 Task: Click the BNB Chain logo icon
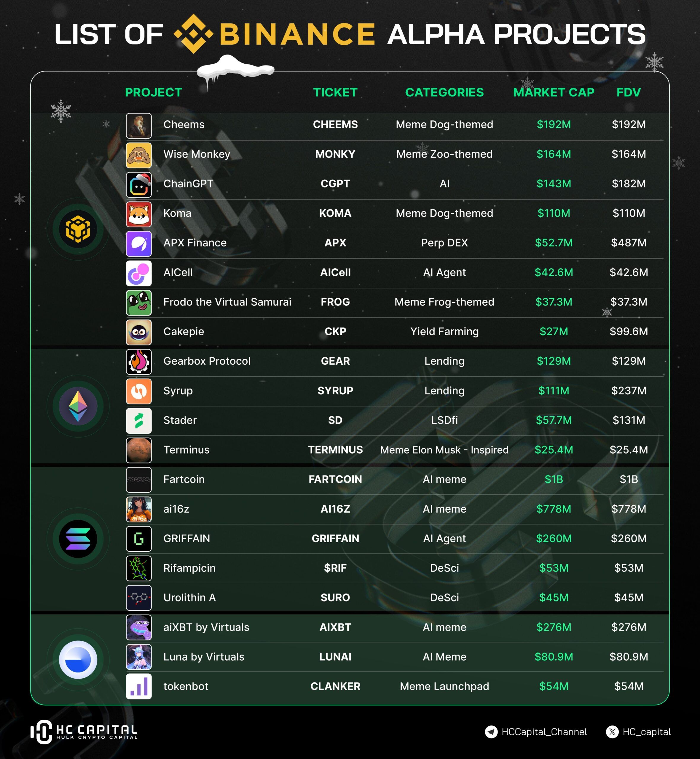(78, 229)
